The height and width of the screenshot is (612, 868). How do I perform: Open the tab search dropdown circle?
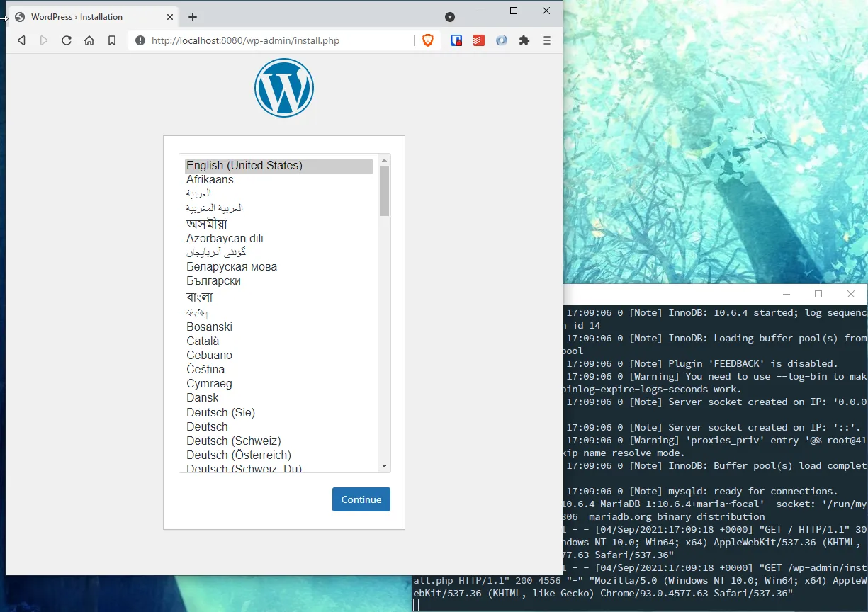point(450,17)
